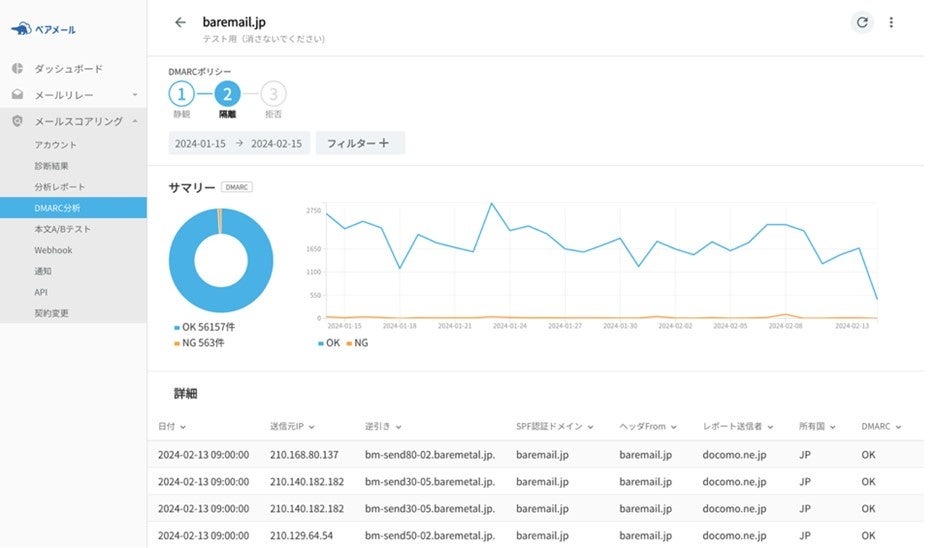This screenshot has width=935, height=548.
Task: Click the フィルター button
Action: [x=360, y=143]
